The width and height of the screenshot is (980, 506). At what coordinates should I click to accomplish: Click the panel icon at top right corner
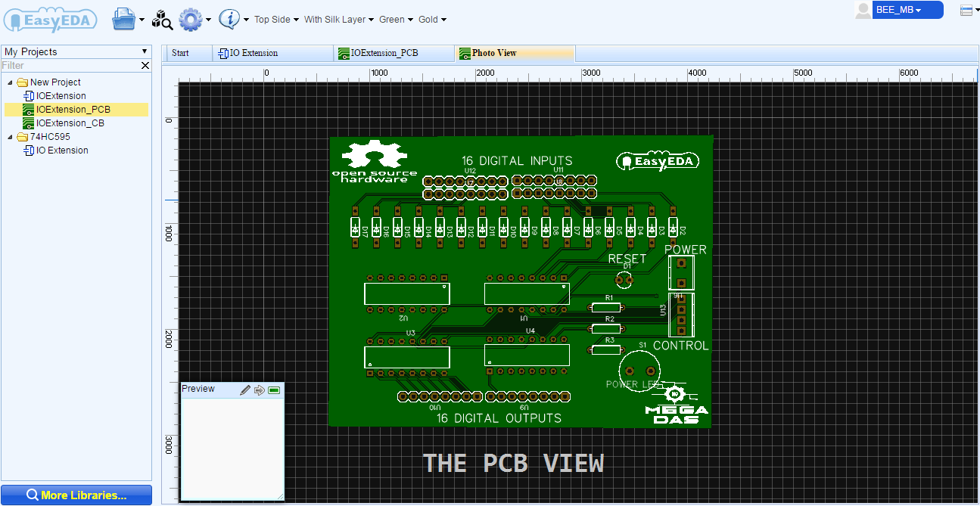point(966,10)
